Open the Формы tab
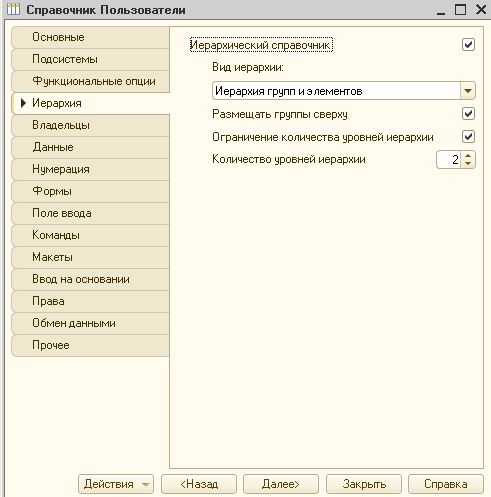This screenshot has height=497, width=491. click(x=90, y=191)
